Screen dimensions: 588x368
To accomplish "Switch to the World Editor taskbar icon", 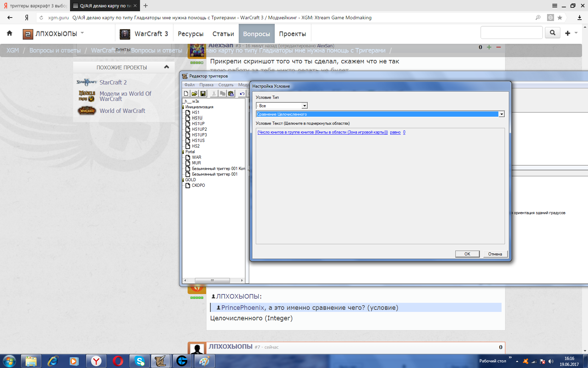I will pyautogui.click(x=161, y=361).
